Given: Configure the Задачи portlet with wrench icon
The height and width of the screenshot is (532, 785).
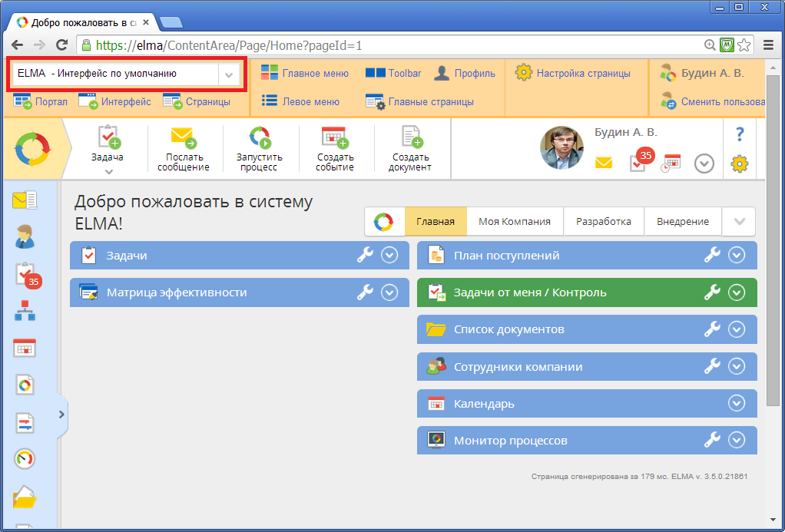Looking at the screenshot, I should click(x=365, y=255).
